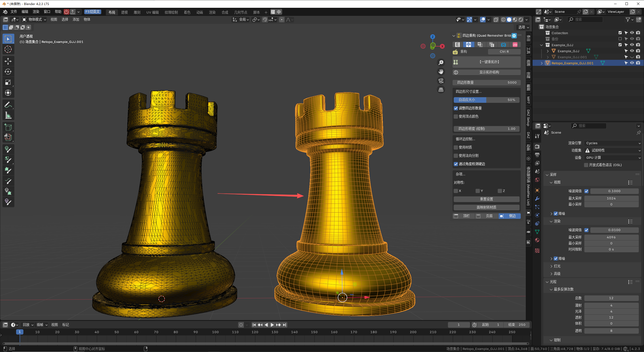Screen dimensions: 644x352
Task: Activate the Move tool
Action: pyautogui.click(x=8, y=61)
